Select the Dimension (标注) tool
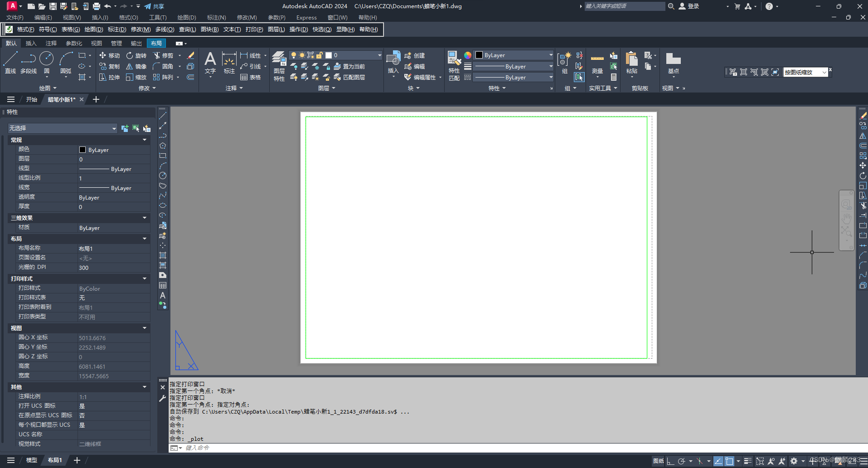Screen dimensions: 868x468 coord(229,63)
